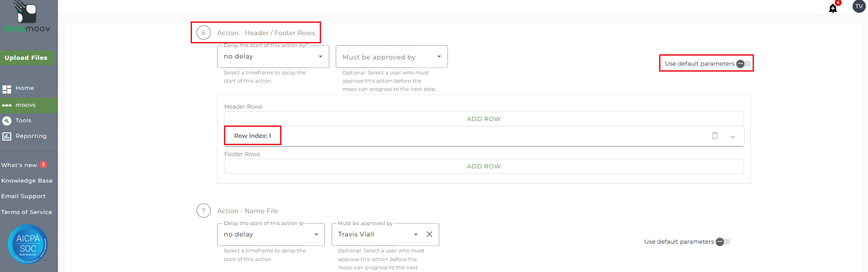Click the Upload Files button

26,58
